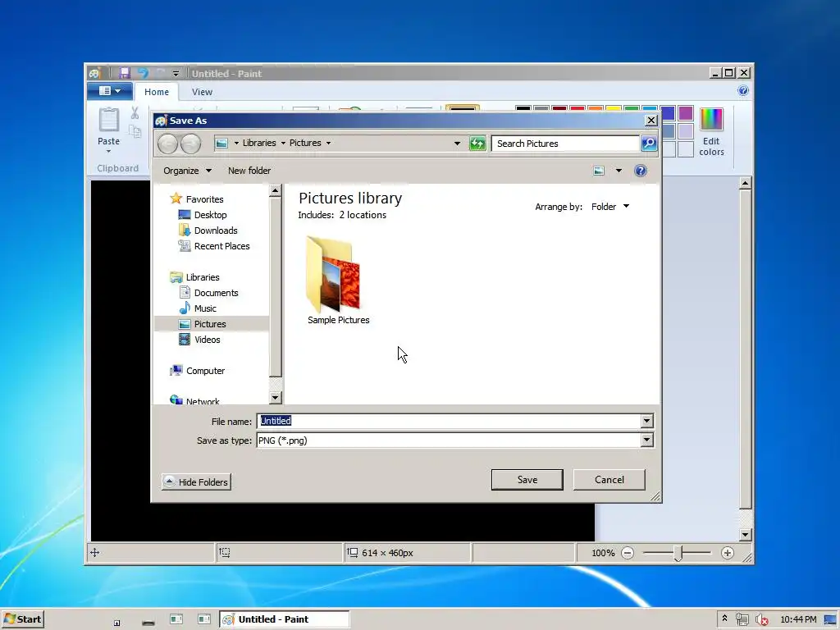Click the volume icon in the system tray
Viewport: 840px width, 630px height.
tap(761, 619)
